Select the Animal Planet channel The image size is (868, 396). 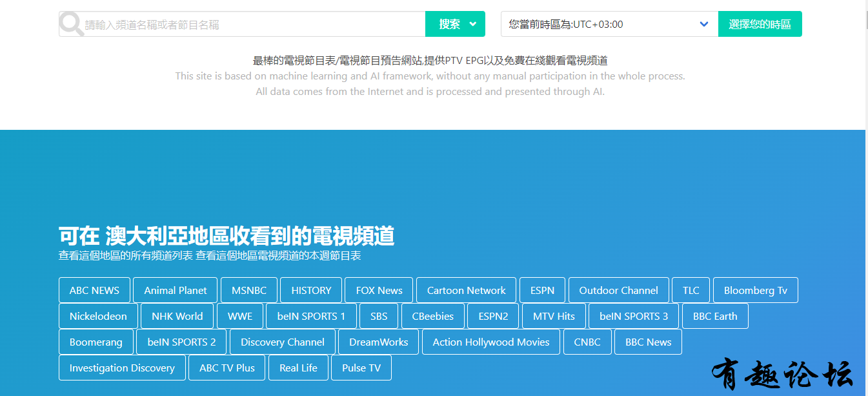(176, 290)
